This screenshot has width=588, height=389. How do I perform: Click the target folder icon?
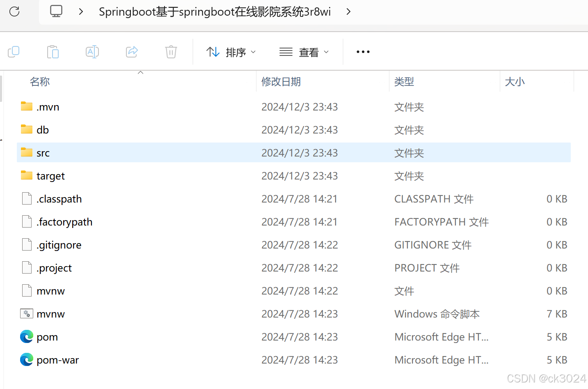pos(27,175)
